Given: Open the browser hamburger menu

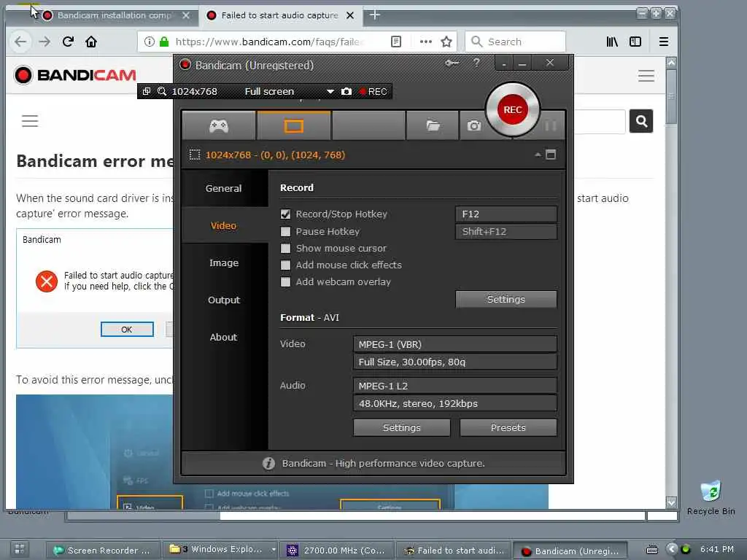Looking at the screenshot, I should tap(664, 42).
